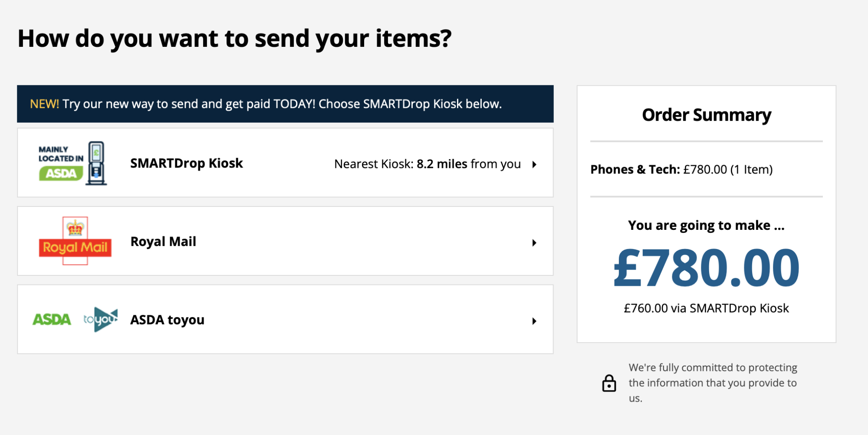Click the 'Phones & Tech' order line
Screen dimensions: 868x435
pos(681,170)
